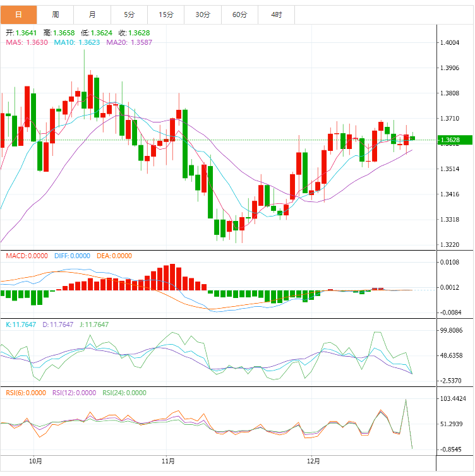Click the 51.2939 RSI axis value

[x=451, y=424]
